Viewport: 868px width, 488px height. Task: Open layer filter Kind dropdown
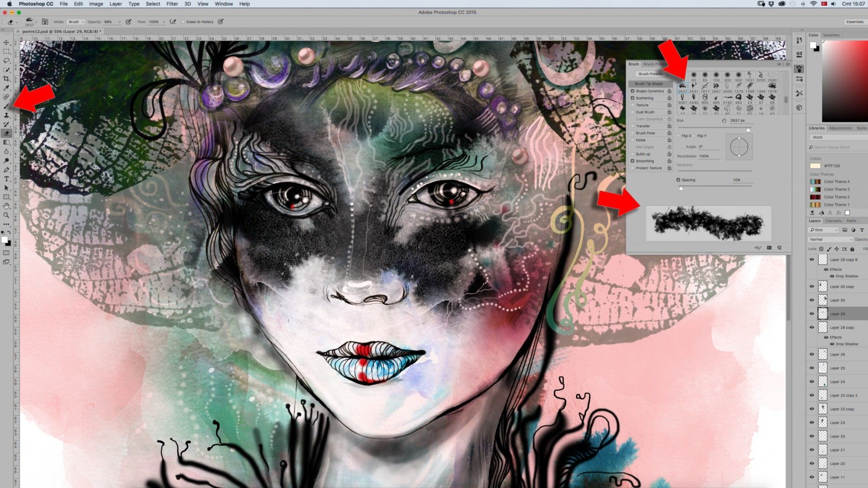click(x=824, y=230)
